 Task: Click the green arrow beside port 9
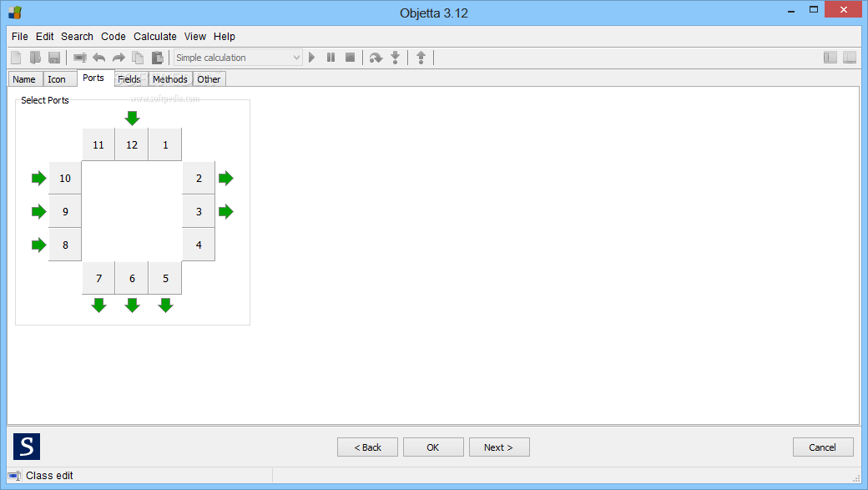pyautogui.click(x=38, y=211)
